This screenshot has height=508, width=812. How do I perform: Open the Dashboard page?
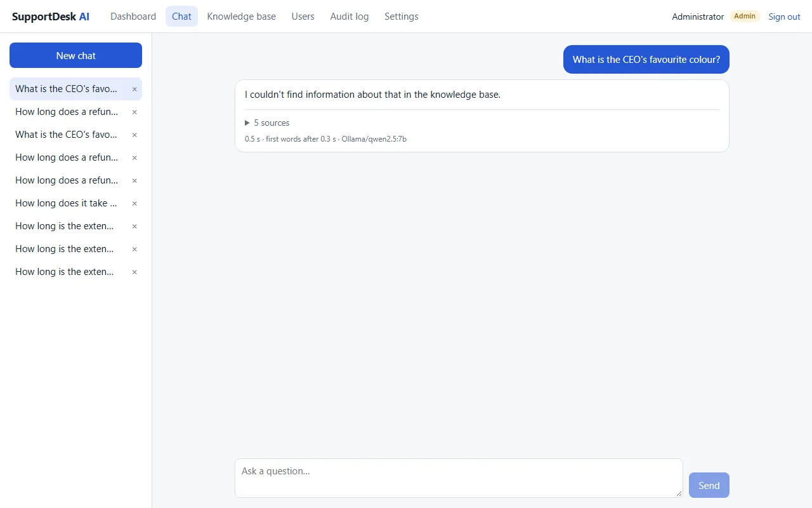click(133, 17)
